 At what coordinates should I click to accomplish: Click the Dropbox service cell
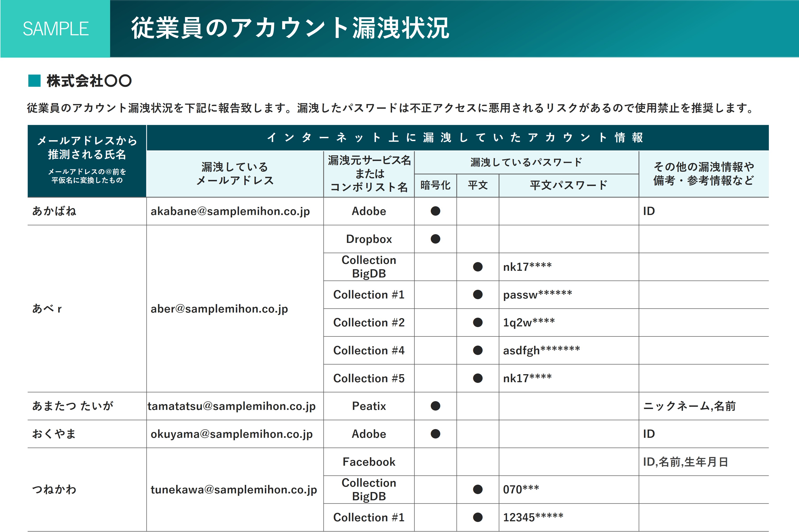click(x=369, y=239)
